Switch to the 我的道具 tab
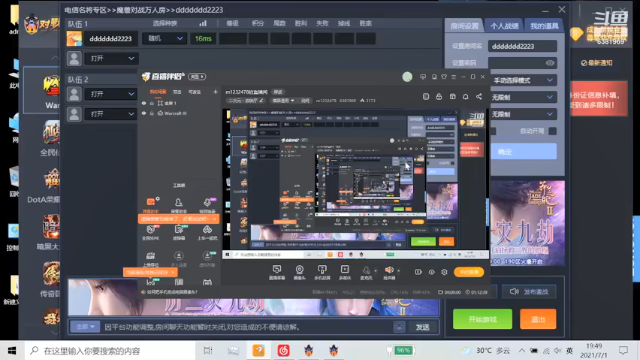This screenshot has width=640, height=360. (544, 26)
